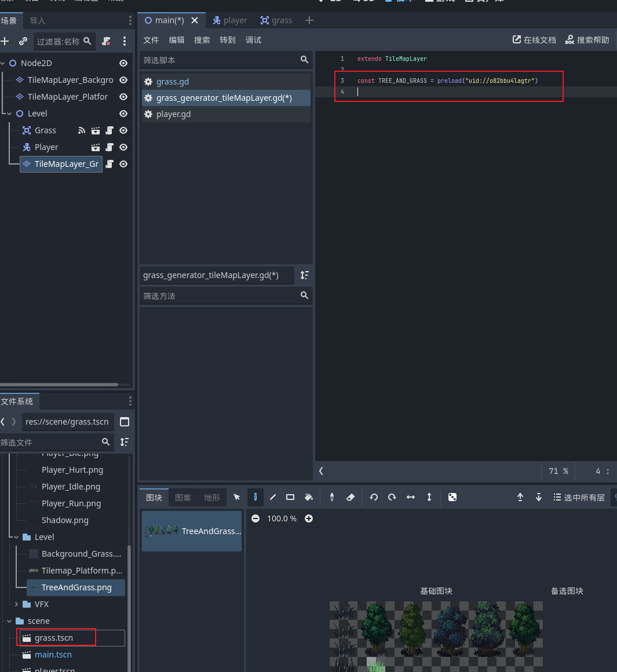Image resolution: width=617 pixels, height=672 pixels.
Task: Go forward in filesystem history
Action: point(14,422)
